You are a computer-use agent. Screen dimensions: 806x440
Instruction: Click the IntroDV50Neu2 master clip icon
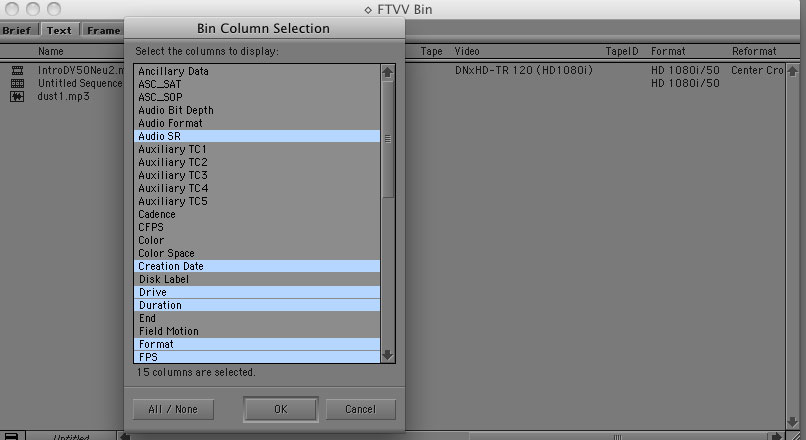[17, 71]
